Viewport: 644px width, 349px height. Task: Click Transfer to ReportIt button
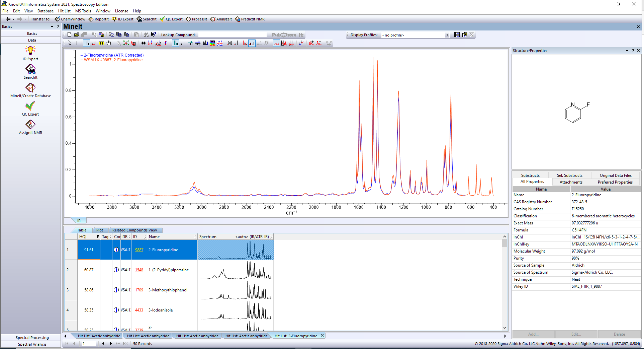pos(99,19)
